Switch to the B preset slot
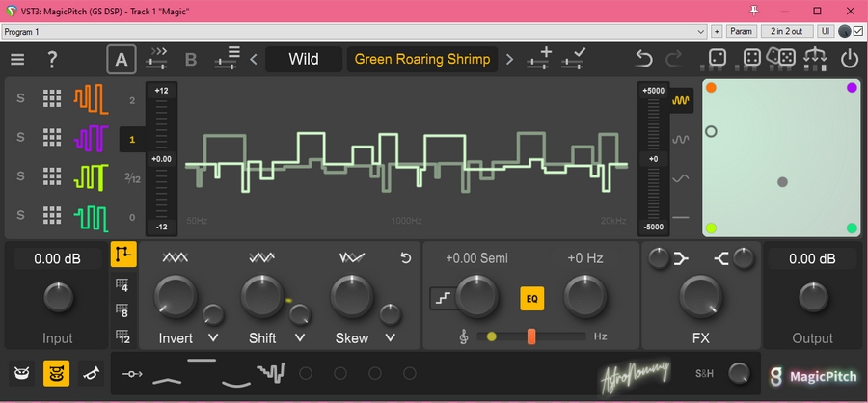Image resolution: width=868 pixels, height=403 pixels. tap(190, 59)
